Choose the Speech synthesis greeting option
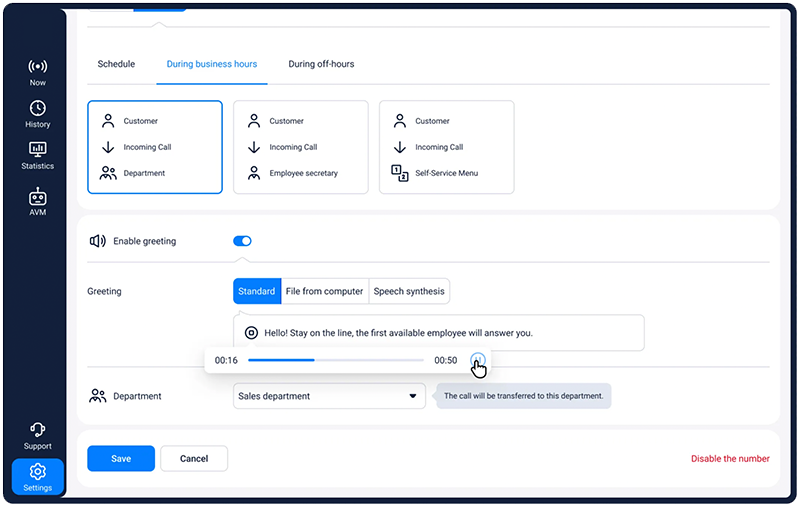This screenshot has width=800, height=506. (409, 291)
